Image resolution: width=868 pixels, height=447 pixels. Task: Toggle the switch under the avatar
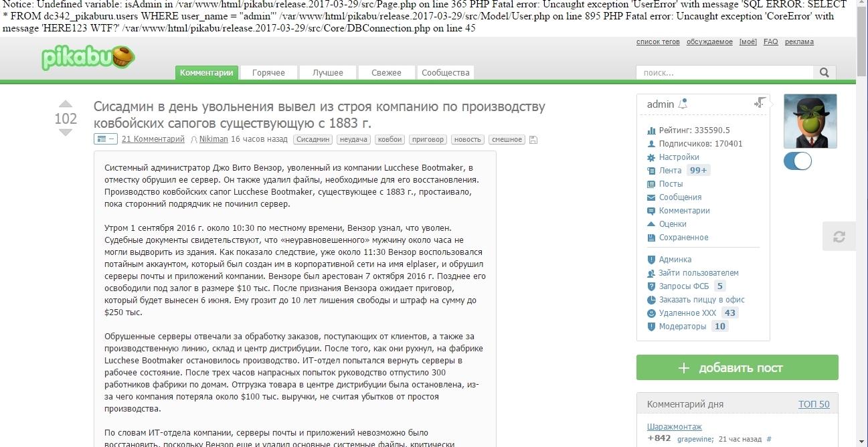point(798,161)
